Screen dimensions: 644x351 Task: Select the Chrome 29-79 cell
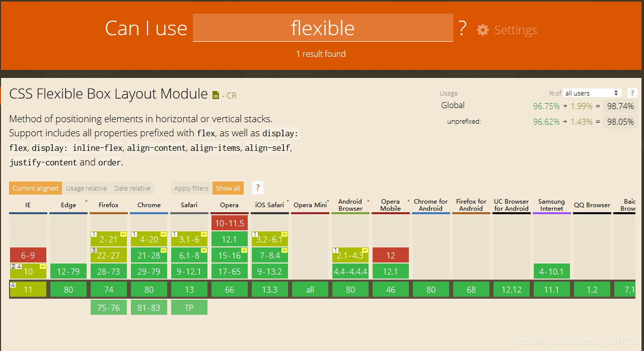coord(149,271)
